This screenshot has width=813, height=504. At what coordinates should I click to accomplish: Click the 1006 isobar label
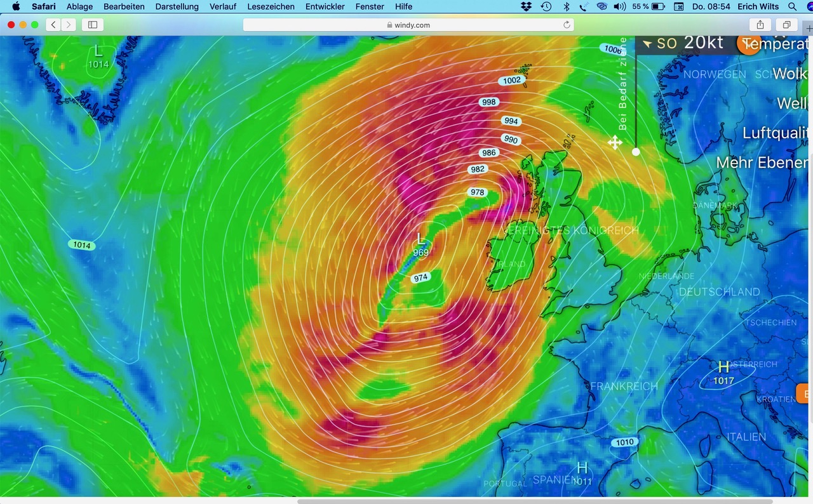coord(613,50)
